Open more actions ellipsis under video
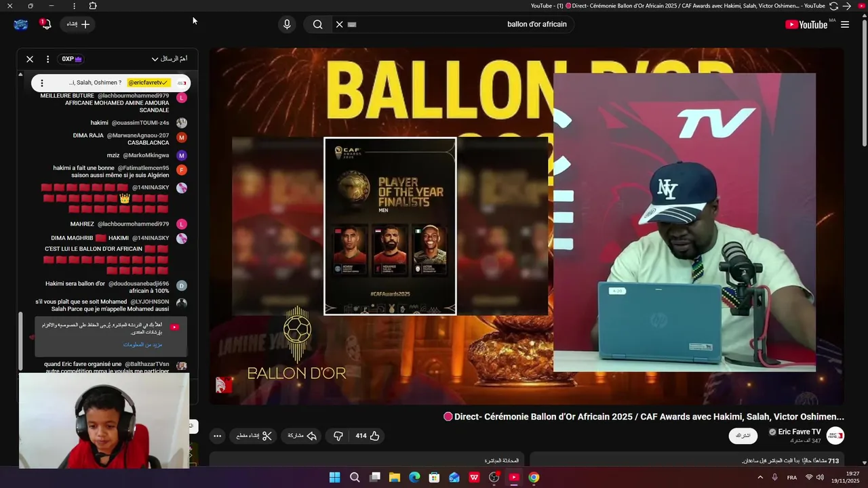Viewport: 868px width, 488px height. coord(217,436)
